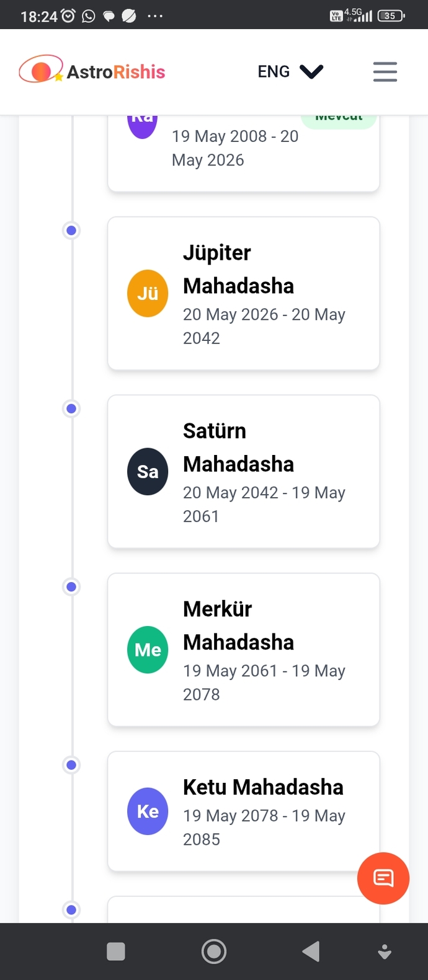This screenshot has height=980, width=428.
Task: Click the chevron next to ENG
Action: (311, 72)
